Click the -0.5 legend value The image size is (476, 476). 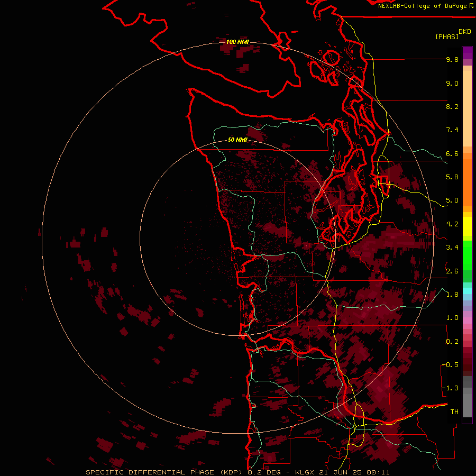coord(450,365)
